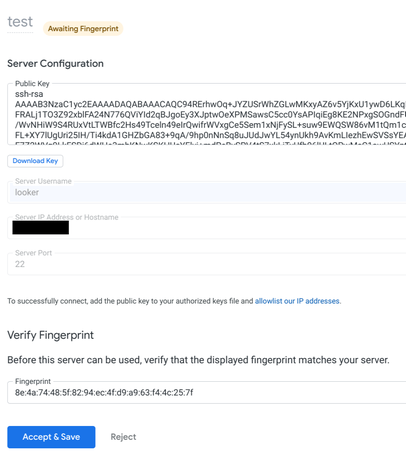Reject the displayed fingerprint

(x=123, y=437)
